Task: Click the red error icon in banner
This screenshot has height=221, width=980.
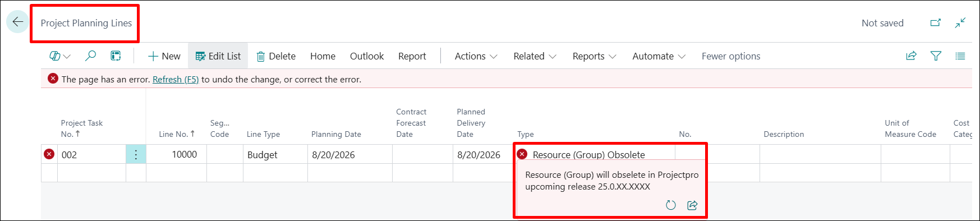Action: 53,79
